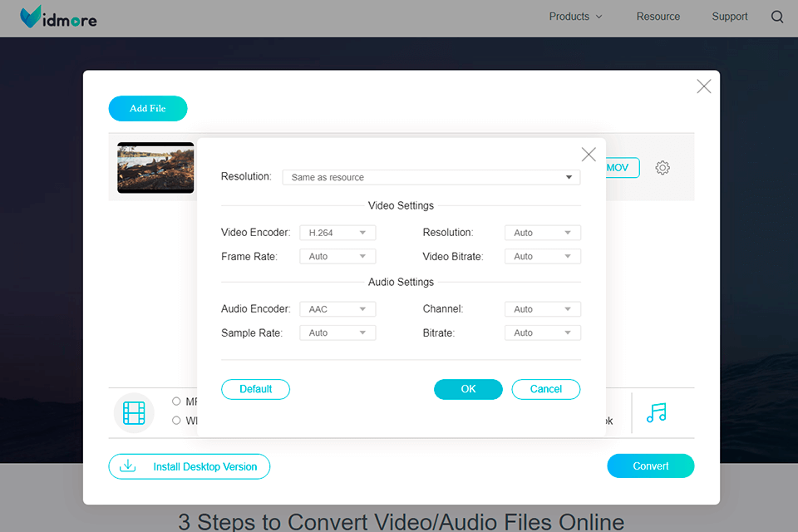Go to the Resource menu item
This screenshot has width=798, height=532.
click(658, 17)
